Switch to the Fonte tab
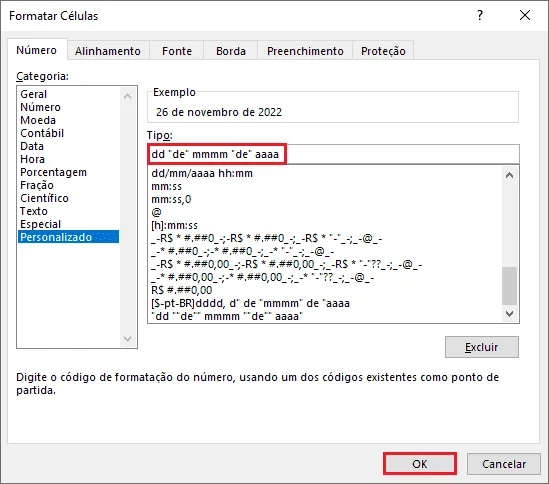549x484 pixels. pos(177,51)
